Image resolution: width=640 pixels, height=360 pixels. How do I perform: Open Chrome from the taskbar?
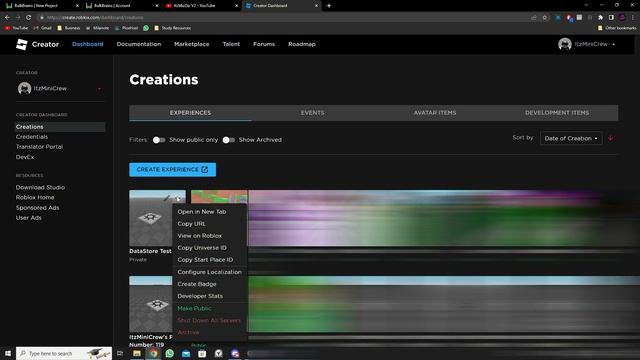click(x=153, y=353)
